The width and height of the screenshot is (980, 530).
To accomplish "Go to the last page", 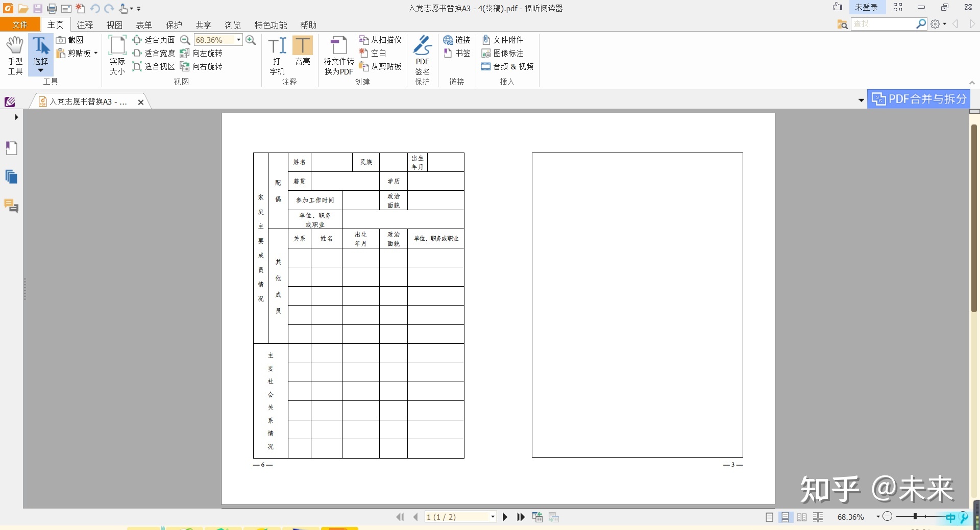I will tap(521, 517).
